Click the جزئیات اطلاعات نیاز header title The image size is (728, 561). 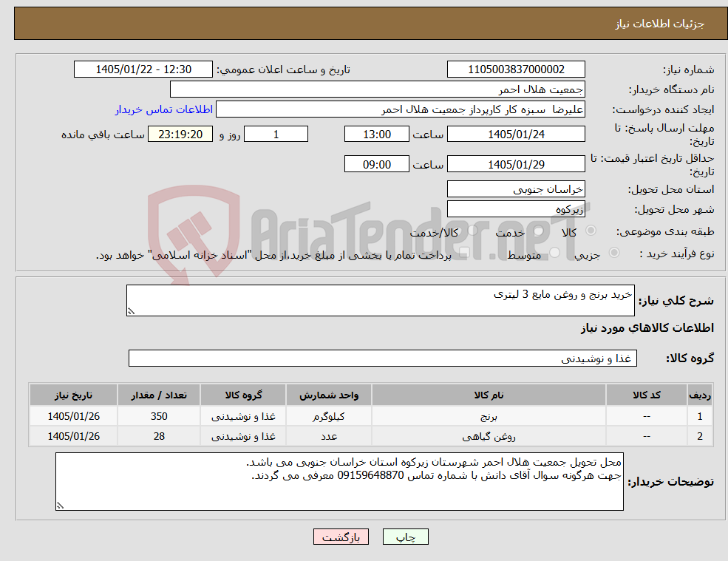[x=660, y=24]
